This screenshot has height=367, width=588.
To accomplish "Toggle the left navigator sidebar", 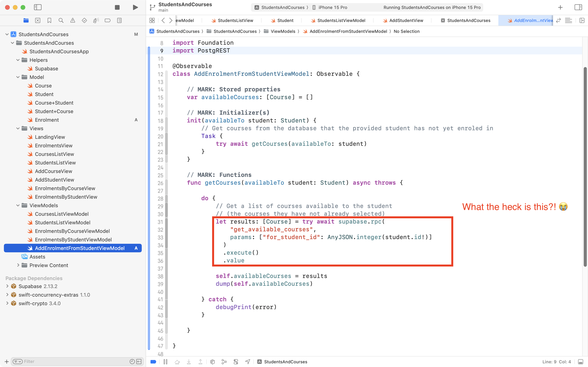I will 38,7.
